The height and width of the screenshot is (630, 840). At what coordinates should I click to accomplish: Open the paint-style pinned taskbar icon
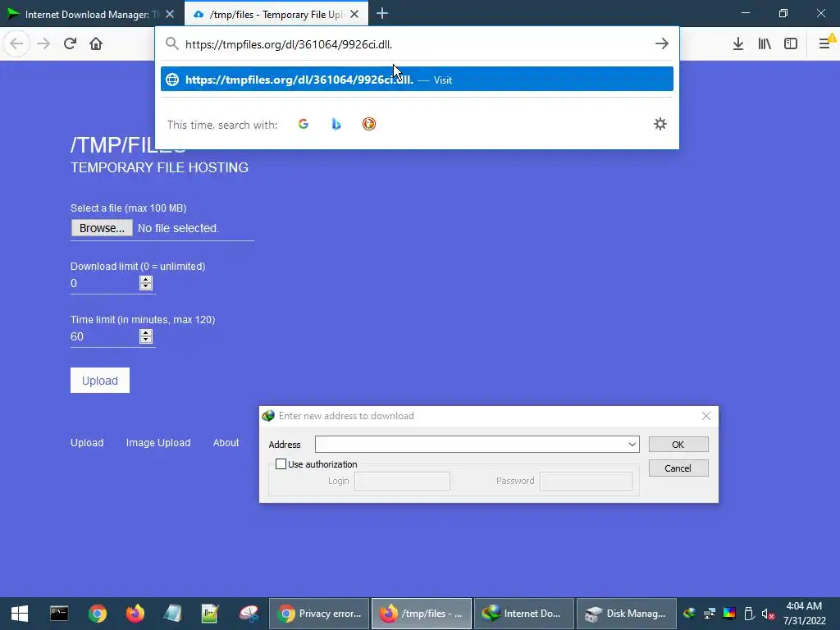[249, 614]
